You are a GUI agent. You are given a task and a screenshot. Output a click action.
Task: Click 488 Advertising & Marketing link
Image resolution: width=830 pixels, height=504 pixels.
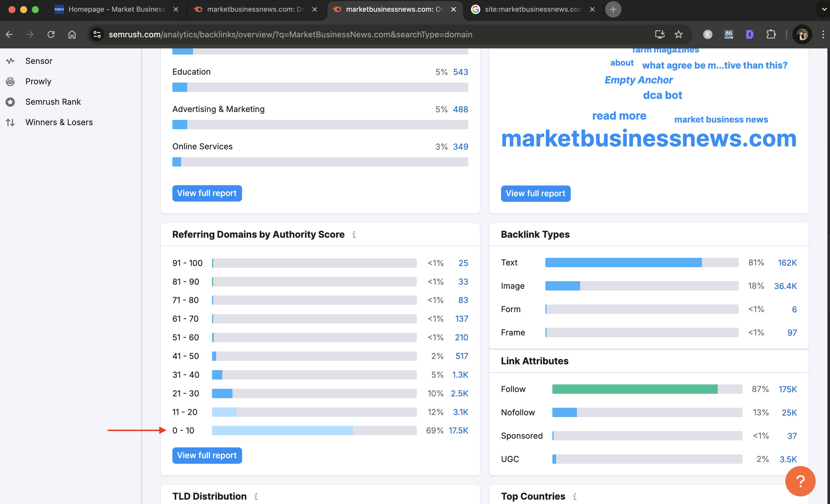pyautogui.click(x=460, y=109)
